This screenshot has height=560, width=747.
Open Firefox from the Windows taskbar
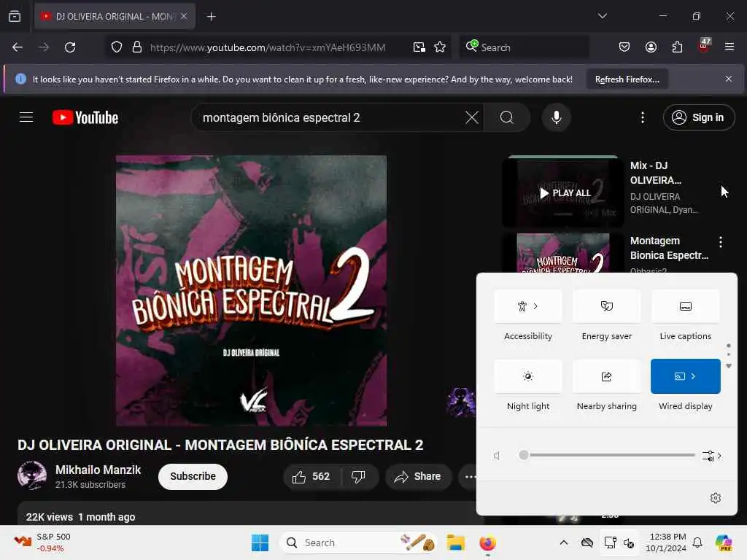point(487,542)
